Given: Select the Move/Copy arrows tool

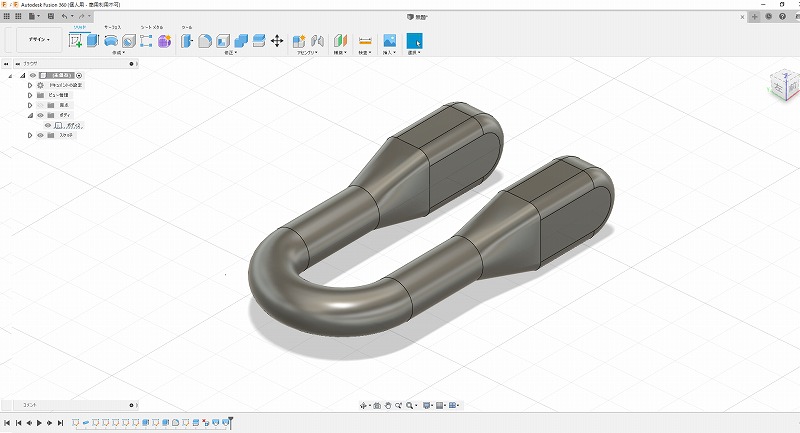Looking at the screenshot, I should (277, 41).
